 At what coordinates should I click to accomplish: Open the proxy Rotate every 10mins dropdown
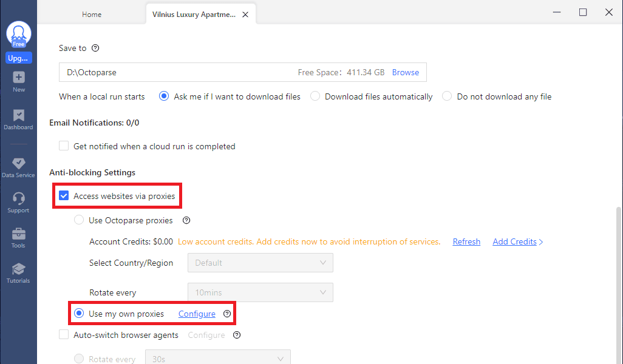click(260, 292)
